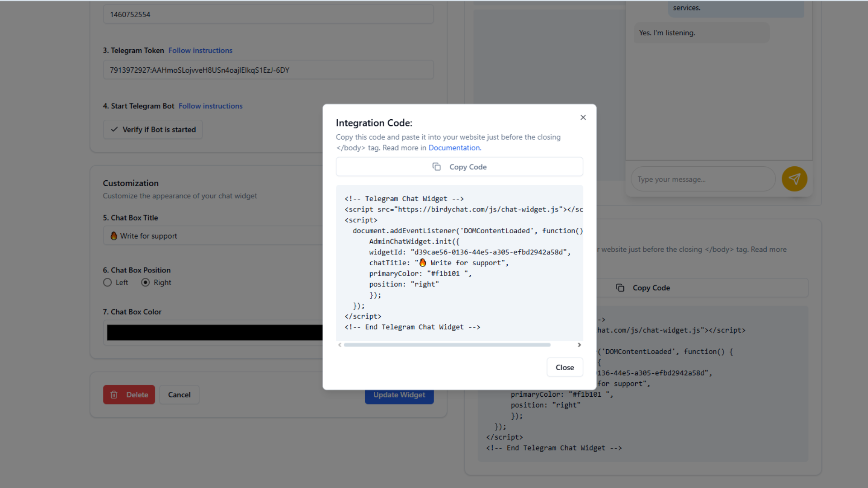Viewport: 868px width, 488px height.
Task: Dismiss the Integration Code modal via the X icon
Action: pyautogui.click(x=583, y=117)
